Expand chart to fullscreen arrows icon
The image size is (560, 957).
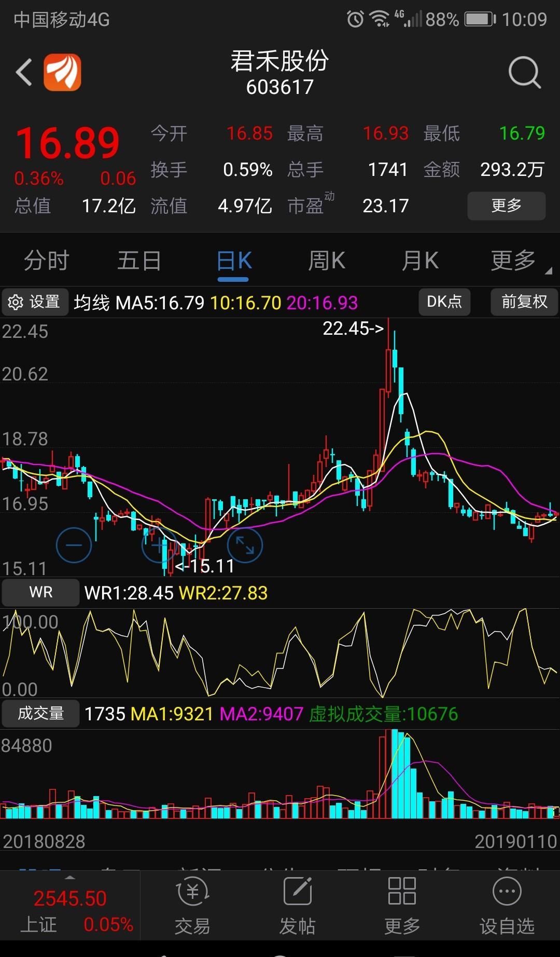(245, 545)
